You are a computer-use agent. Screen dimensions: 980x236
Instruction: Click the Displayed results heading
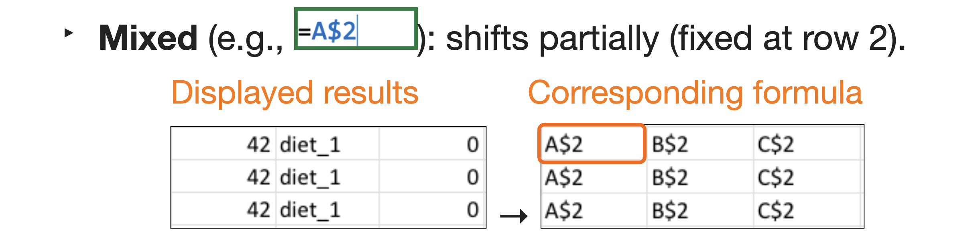(x=295, y=93)
